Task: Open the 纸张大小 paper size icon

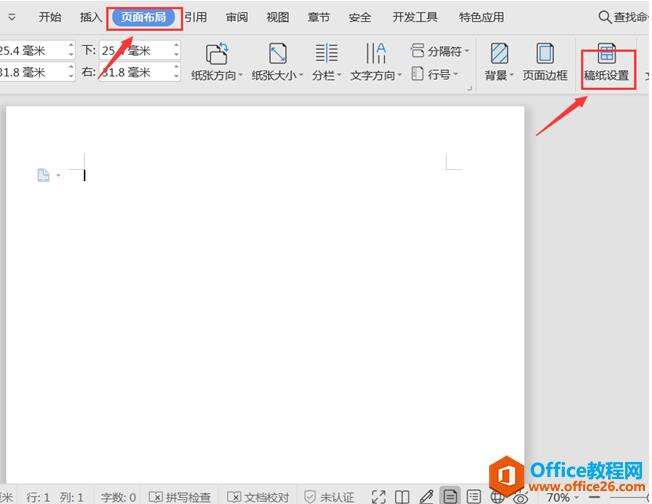Action: coord(277,53)
